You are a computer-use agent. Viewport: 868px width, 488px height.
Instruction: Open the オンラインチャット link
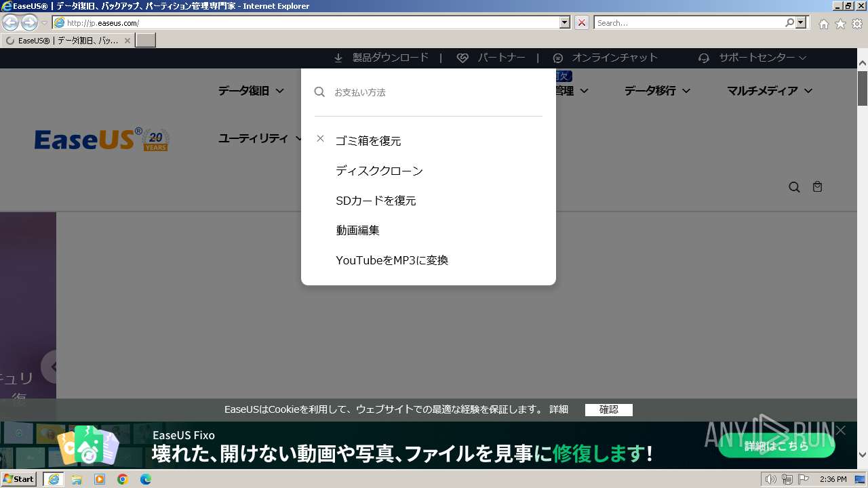614,58
